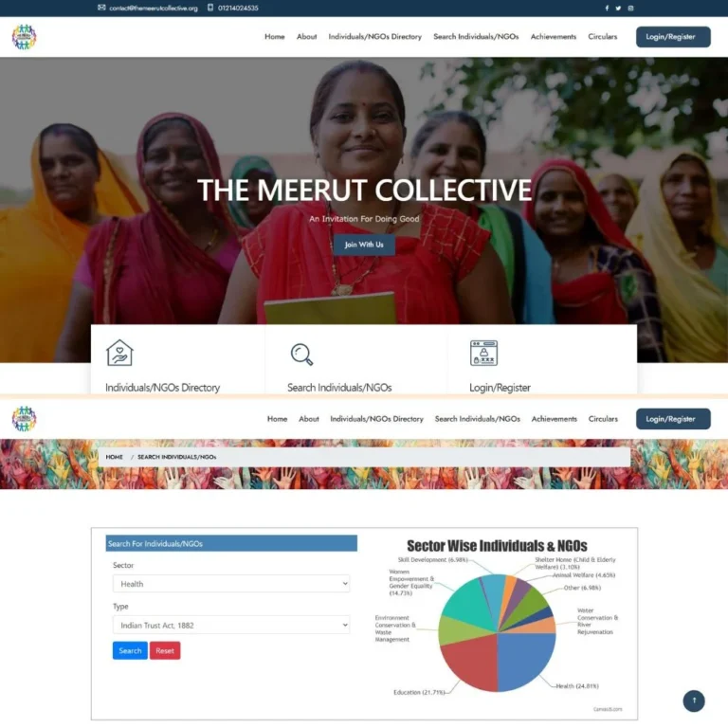Open the Instagram icon in the top bar
Image resolution: width=728 pixels, height=728 pixels.
pos(630,8)
